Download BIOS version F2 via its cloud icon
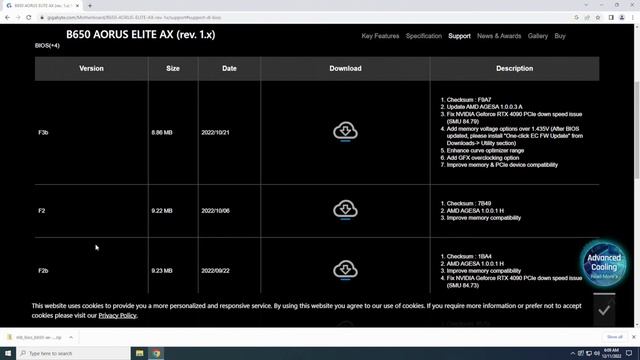 coord(345,210)
